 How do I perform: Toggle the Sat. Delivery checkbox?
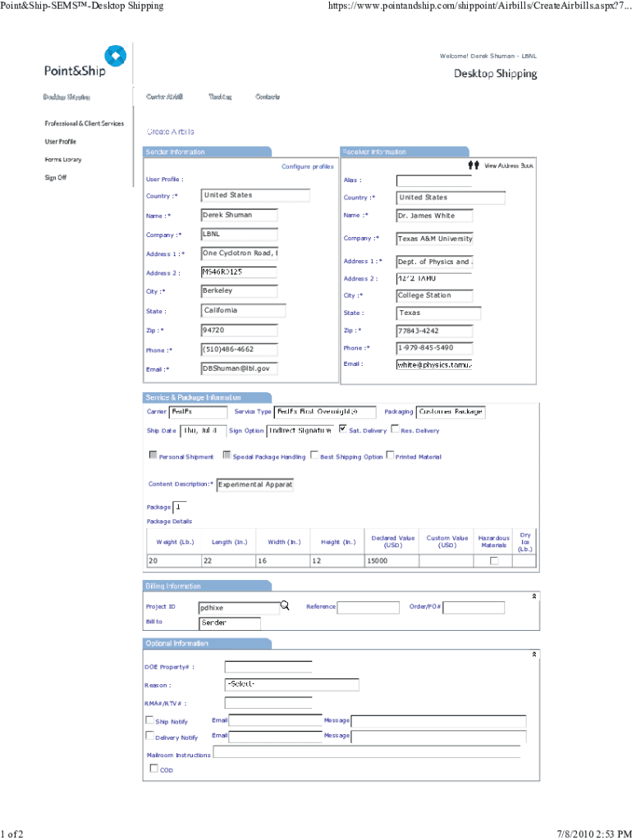click(x=342, y=428)
